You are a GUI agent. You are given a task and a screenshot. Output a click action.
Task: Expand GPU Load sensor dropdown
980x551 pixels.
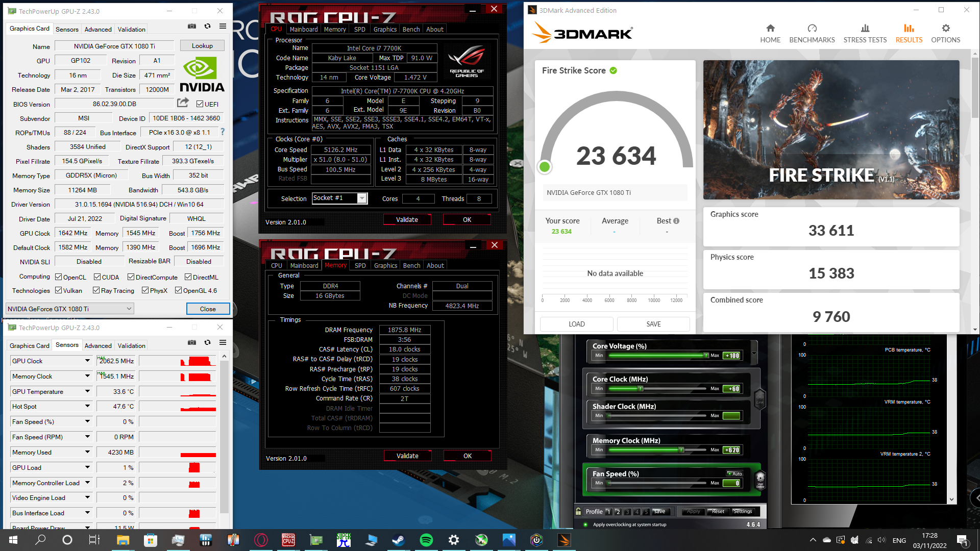[x=87, y=467]
